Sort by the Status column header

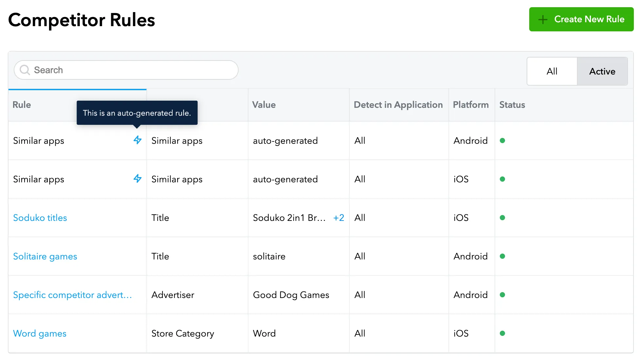(x=512, y=105)
